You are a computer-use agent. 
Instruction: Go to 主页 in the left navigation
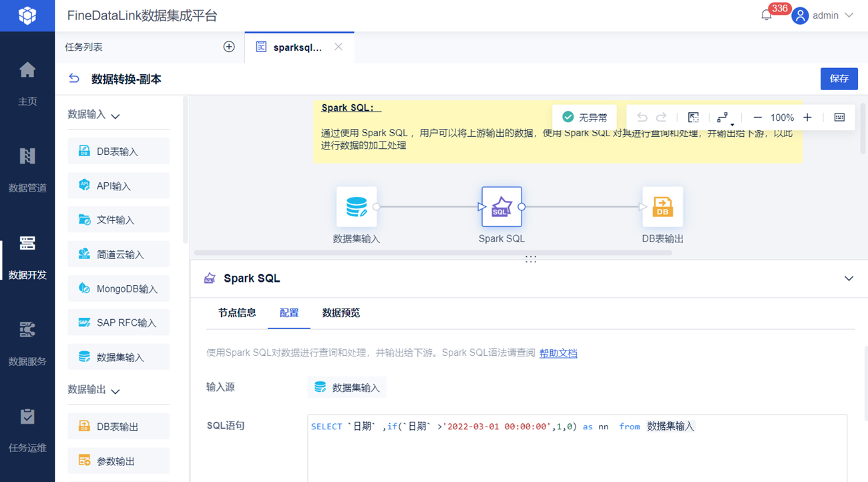point(27,83)
